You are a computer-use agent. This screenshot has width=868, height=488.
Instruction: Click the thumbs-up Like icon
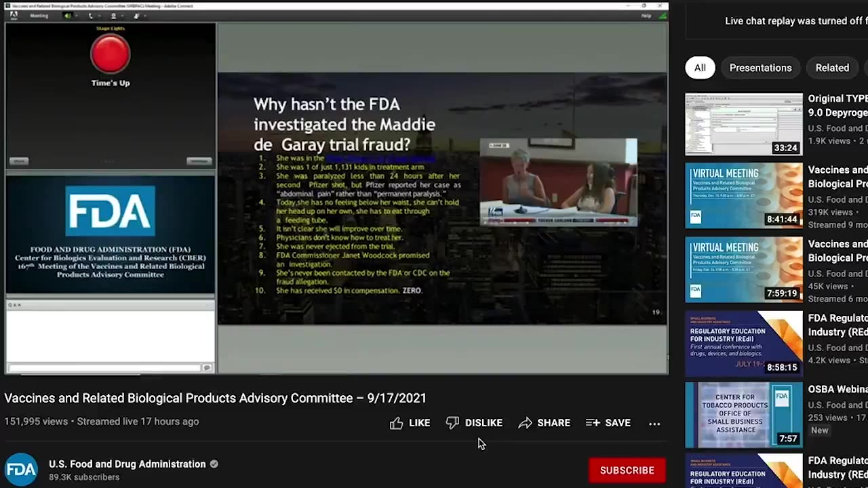pyautogui.click(x=397, y=423)
